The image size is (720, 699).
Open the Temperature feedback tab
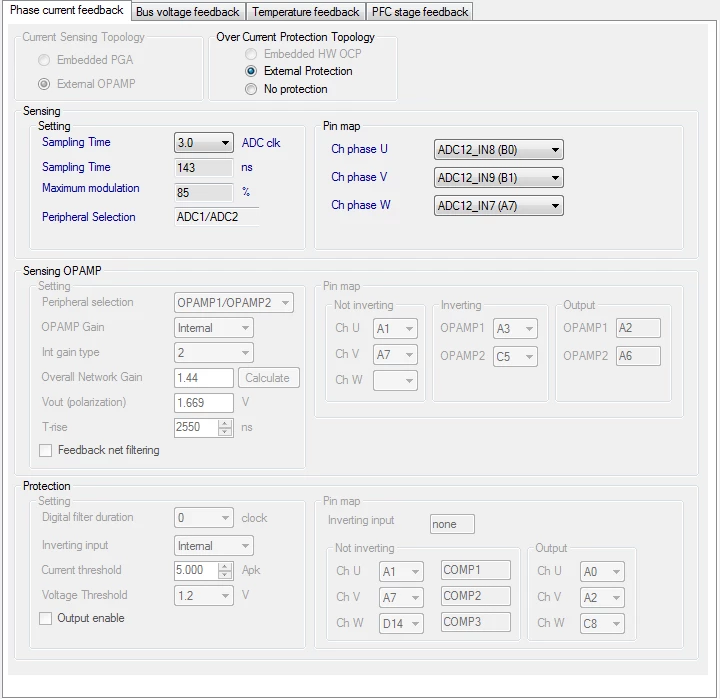305,12
